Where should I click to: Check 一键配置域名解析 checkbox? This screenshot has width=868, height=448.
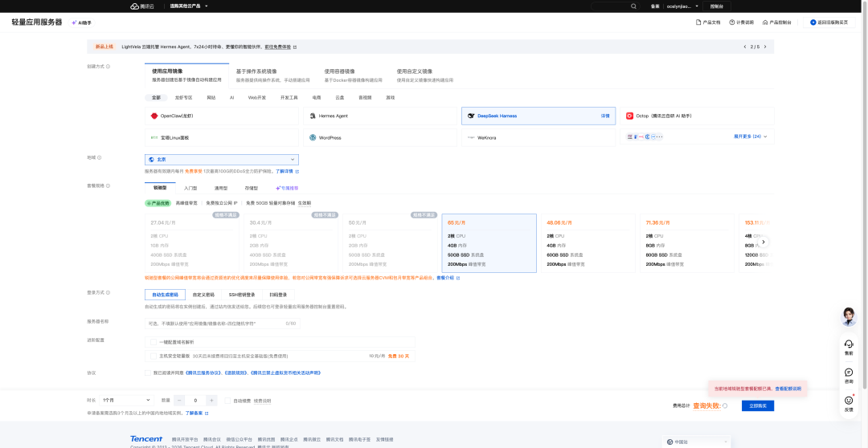pyautogui.click(x=154, y=342)
